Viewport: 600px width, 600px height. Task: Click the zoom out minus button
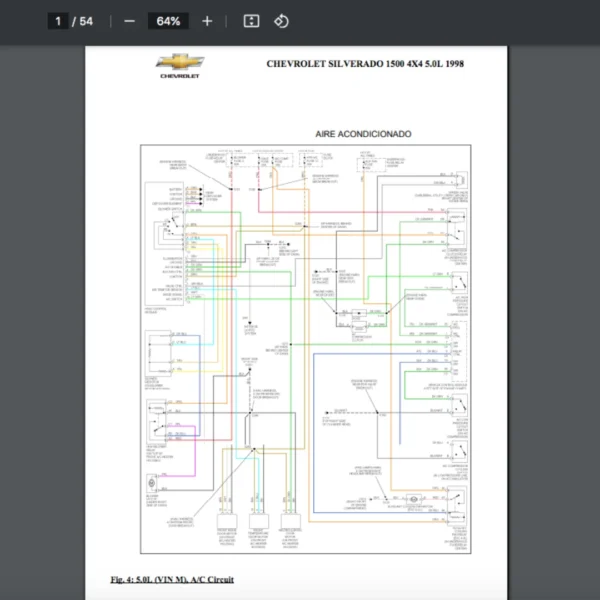tap(129, 21)
